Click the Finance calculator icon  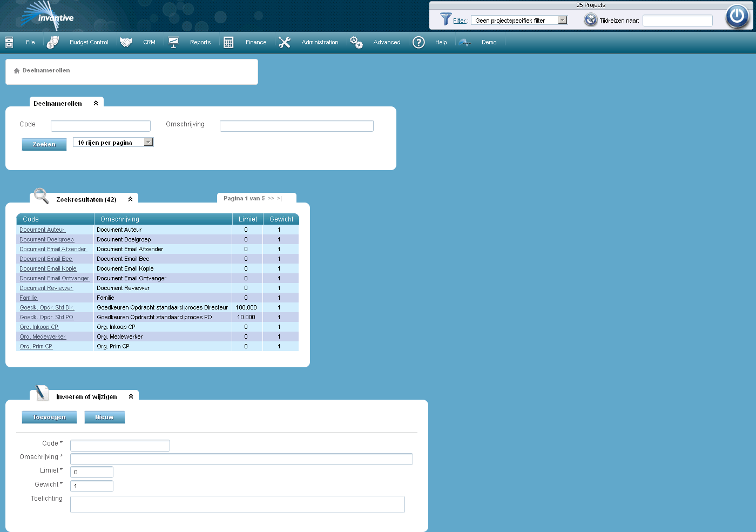228,42
